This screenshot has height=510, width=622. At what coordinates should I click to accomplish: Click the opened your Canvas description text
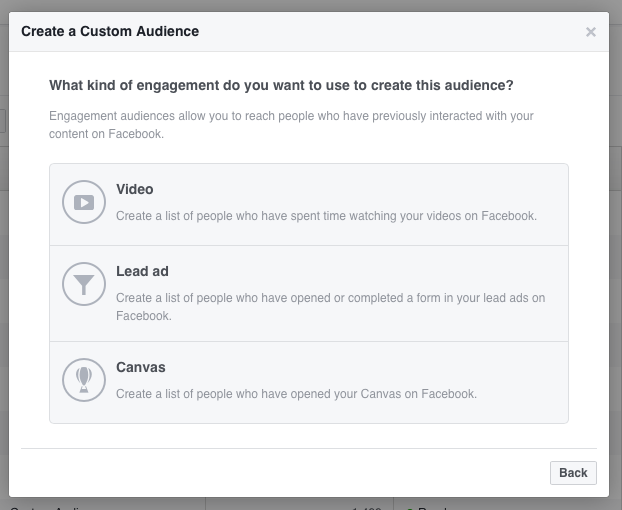pos(296,394)
